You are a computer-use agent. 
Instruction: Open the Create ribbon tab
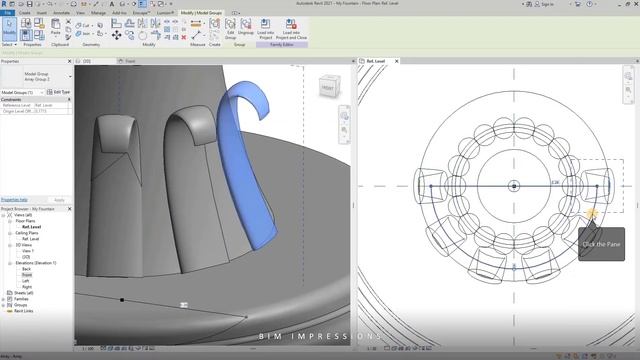24,13
